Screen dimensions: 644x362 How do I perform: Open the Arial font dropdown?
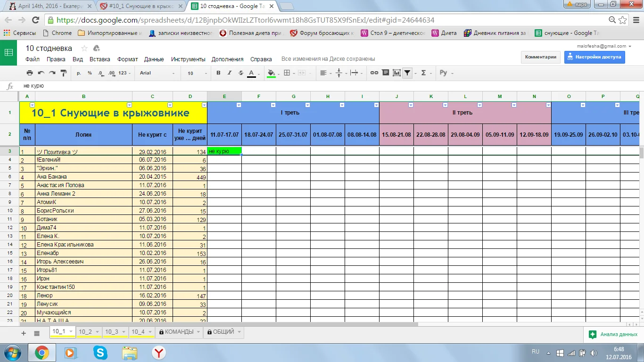tap(157, 73)
